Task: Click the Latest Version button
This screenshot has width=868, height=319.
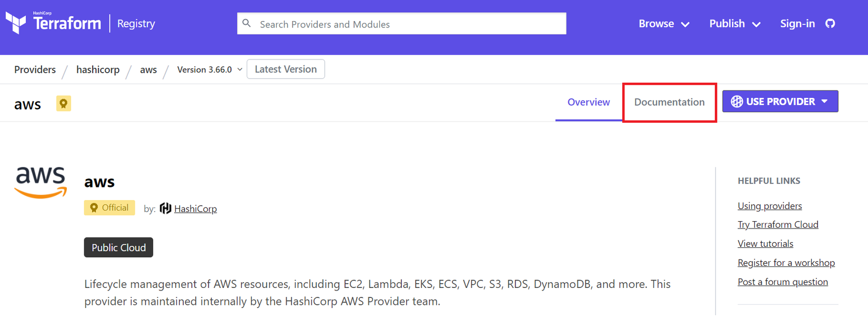Action: 286,69
